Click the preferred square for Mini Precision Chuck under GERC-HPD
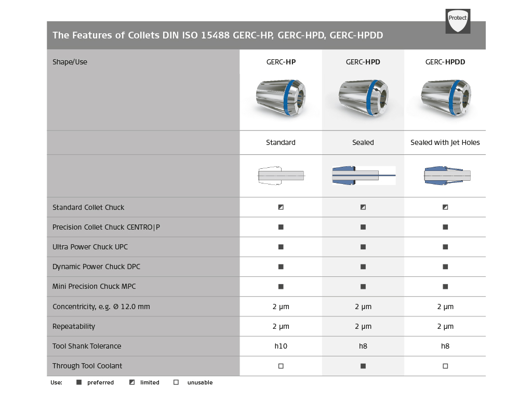 click(363, 287)
